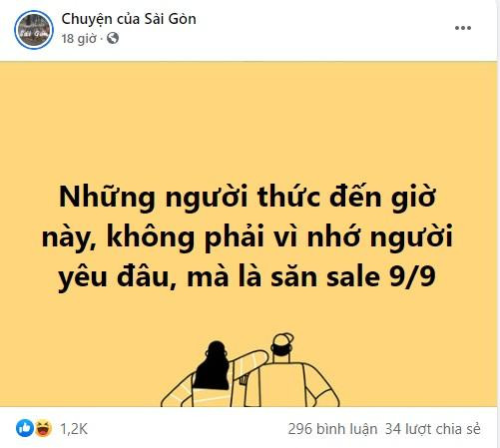Click the page name Chuyện của Sài Gòn
500x448 pixels.
[129, 19]
